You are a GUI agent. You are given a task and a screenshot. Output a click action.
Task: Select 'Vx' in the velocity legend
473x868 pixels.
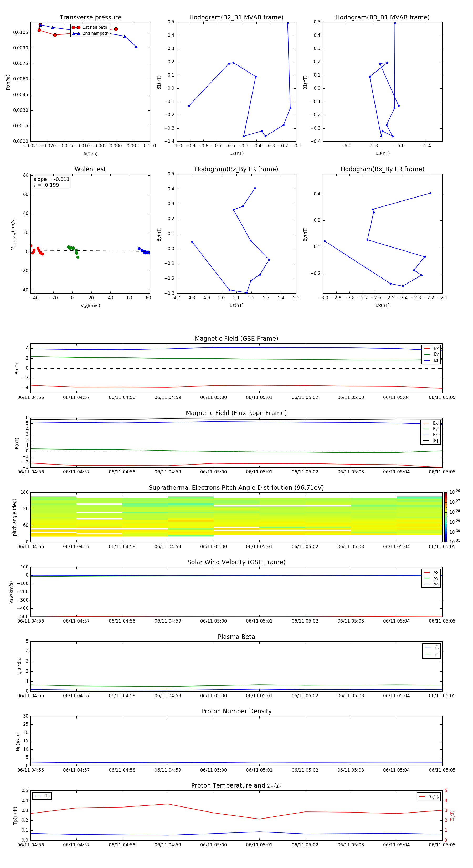coord(431,572)
